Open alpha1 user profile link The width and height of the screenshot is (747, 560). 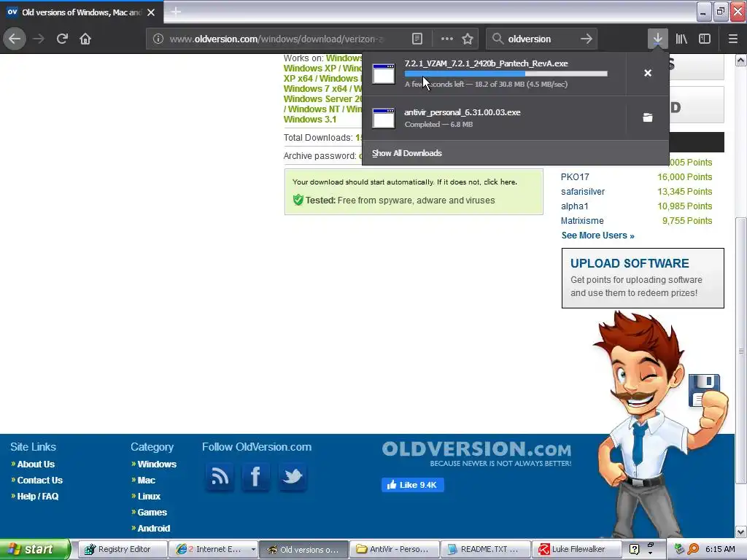pyautogui.click(x=575, y=206)
